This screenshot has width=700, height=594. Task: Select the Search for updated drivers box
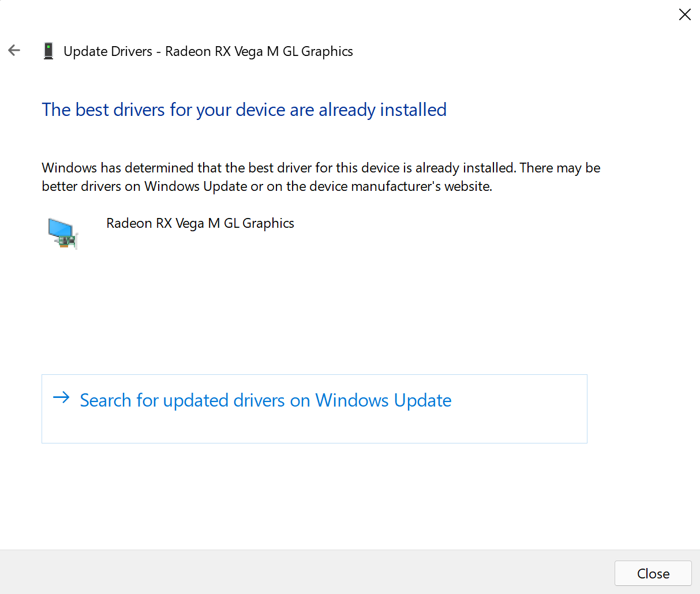coord(314,409)
